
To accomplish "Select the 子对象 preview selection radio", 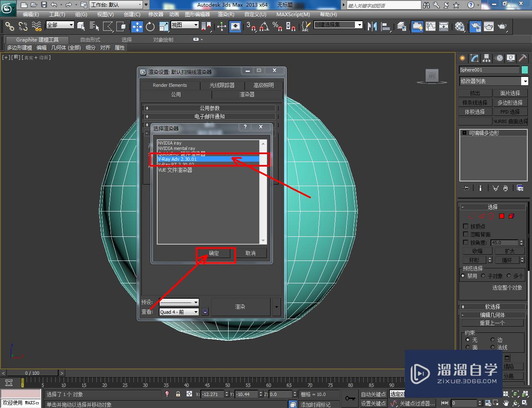I will (483, 276).
